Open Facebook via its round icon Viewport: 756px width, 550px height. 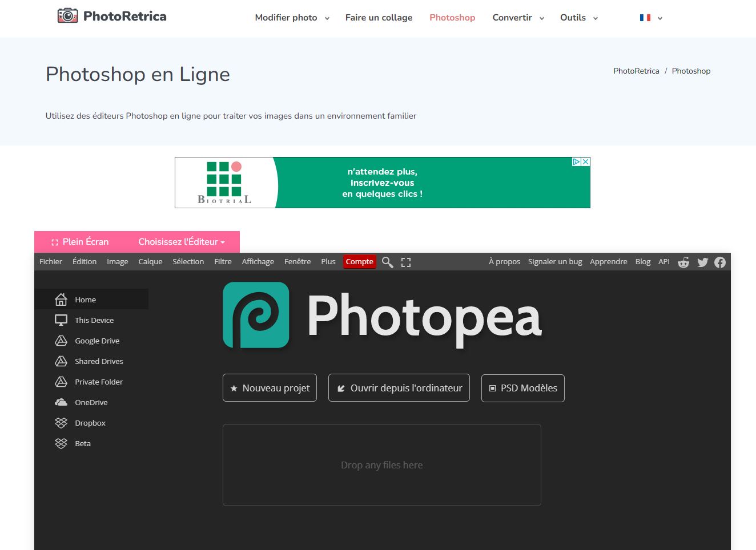(x=719, y=262)
